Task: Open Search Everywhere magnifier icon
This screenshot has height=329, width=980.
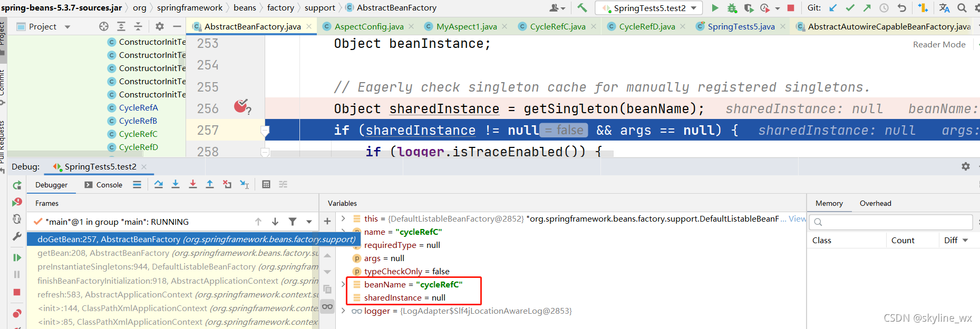Action: (962, 8)
